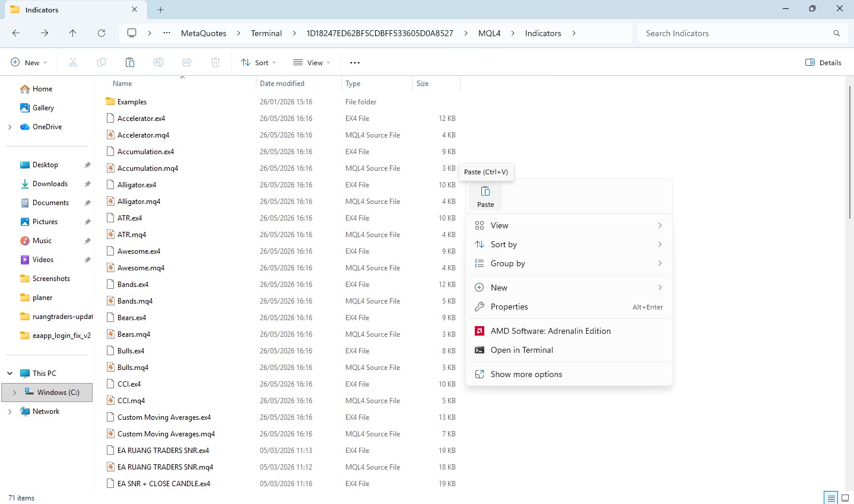854x504 pixels.
Task: Collapse the This PC tree node
Action: click(9, 374)
